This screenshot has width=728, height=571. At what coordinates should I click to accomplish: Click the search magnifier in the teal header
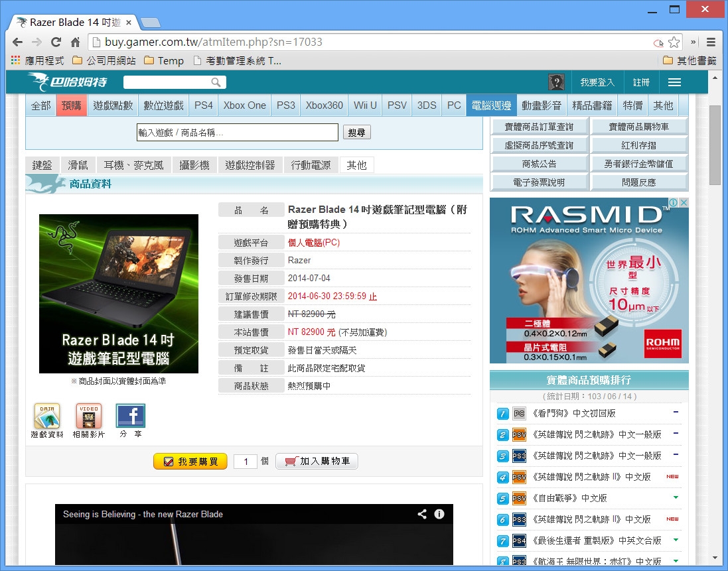point(216,82)
